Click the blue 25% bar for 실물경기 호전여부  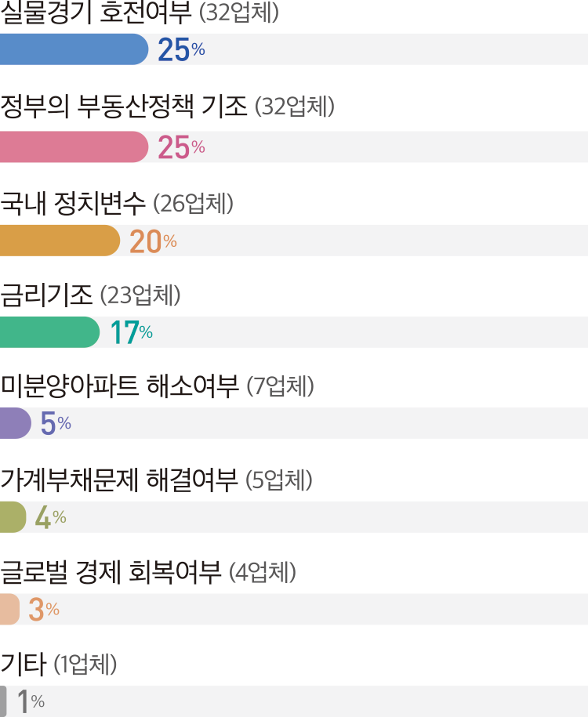74,49
